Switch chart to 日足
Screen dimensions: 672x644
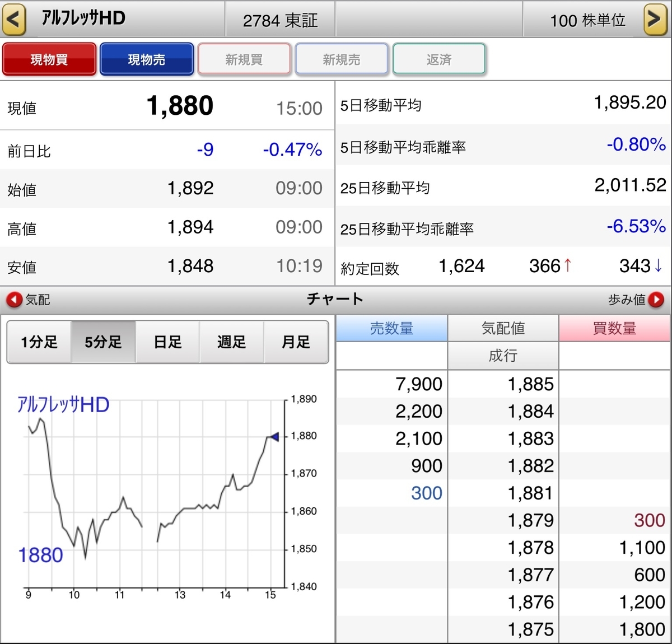click(167, 342)
